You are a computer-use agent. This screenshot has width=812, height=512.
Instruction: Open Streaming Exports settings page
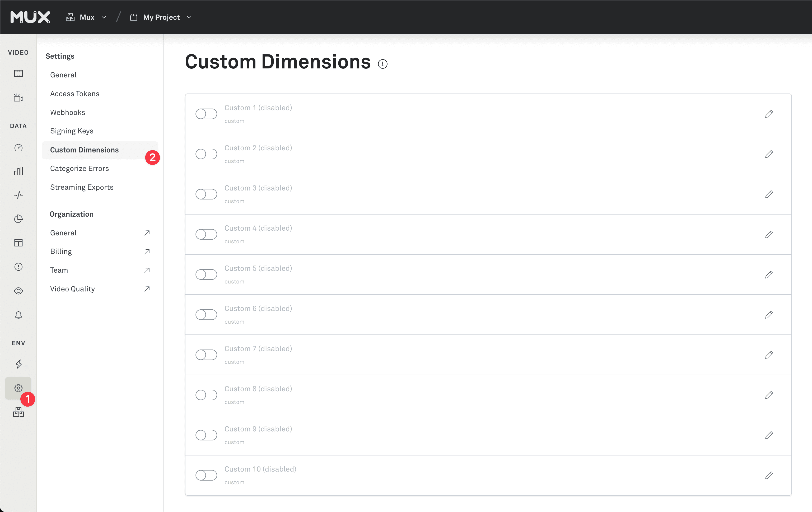coord(82,187)
